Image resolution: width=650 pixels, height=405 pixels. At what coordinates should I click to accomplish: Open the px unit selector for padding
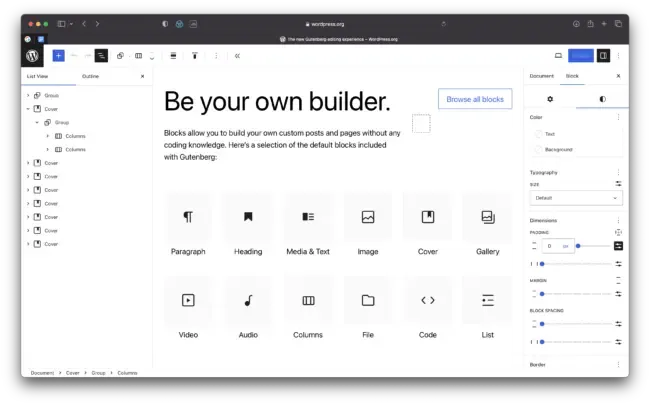coord(565,246)
